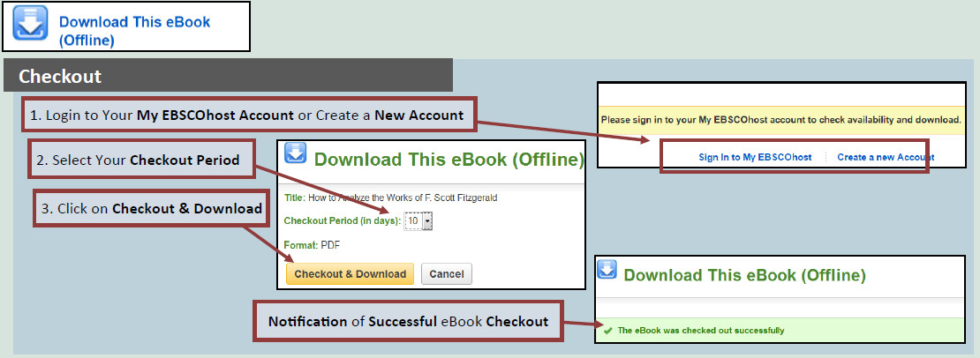Click the Cancel button
This screenshot has width=980, height=358.
tap(446, 274)
